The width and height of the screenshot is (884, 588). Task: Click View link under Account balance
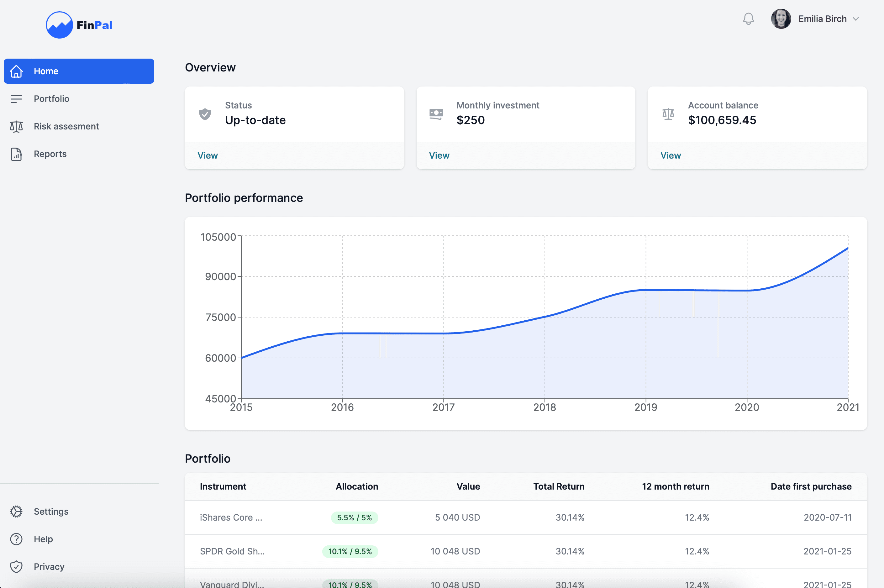coord(670,155)
